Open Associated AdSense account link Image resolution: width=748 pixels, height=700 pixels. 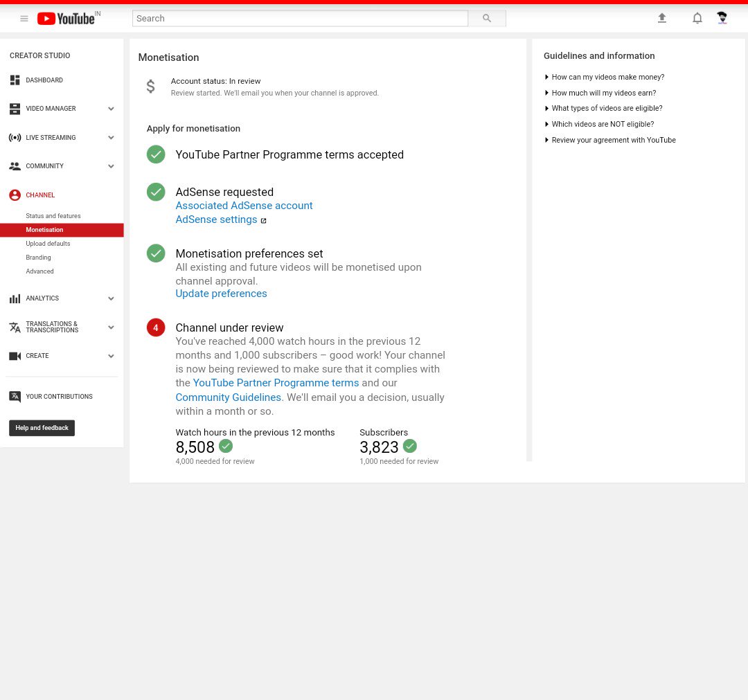click(x=244, y=206)
